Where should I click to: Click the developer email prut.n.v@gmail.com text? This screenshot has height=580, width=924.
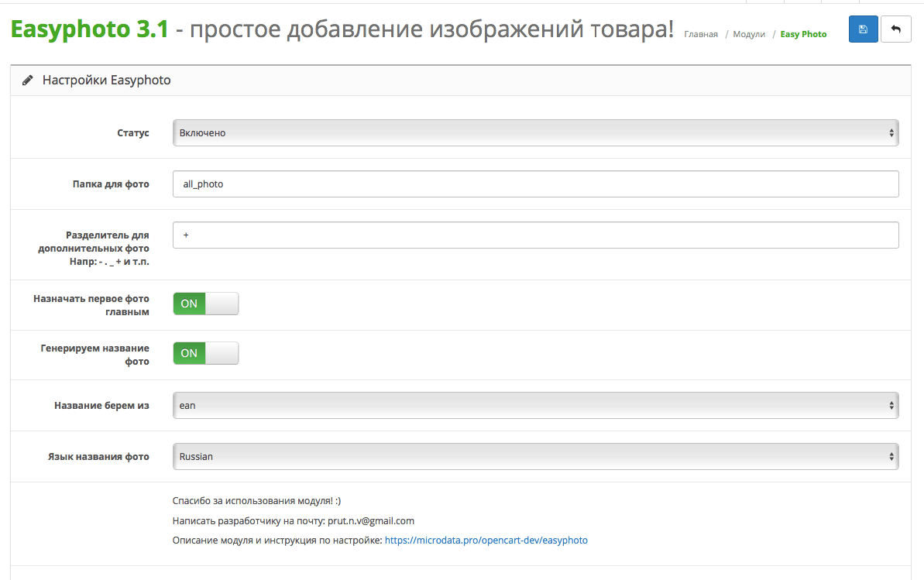click(x=371, y=521)
